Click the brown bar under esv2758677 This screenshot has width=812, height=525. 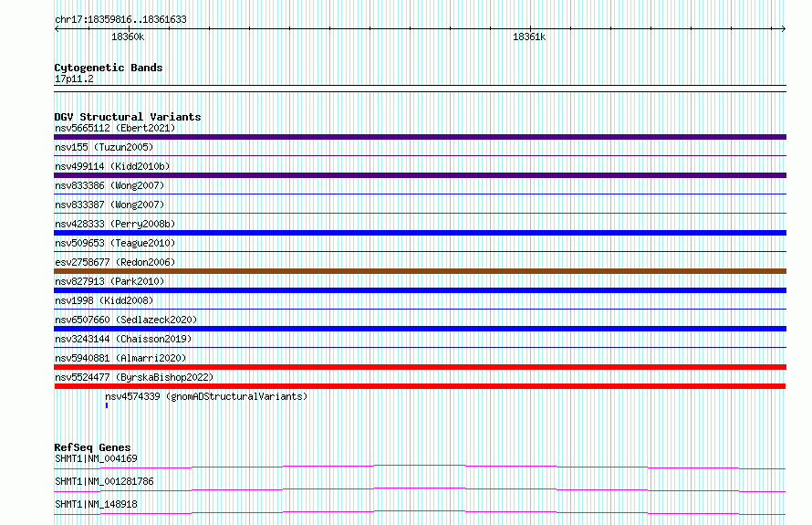tap(420, 271)
